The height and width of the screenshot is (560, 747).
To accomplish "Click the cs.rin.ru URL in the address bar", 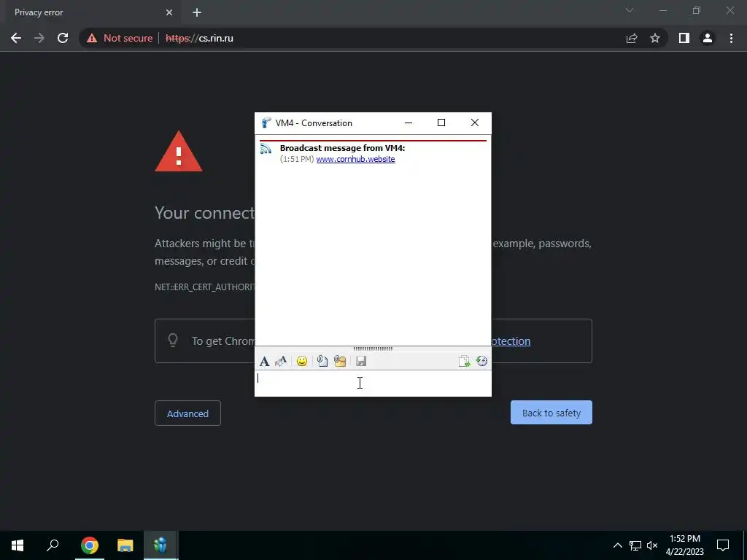I will (x=199, y=38).
